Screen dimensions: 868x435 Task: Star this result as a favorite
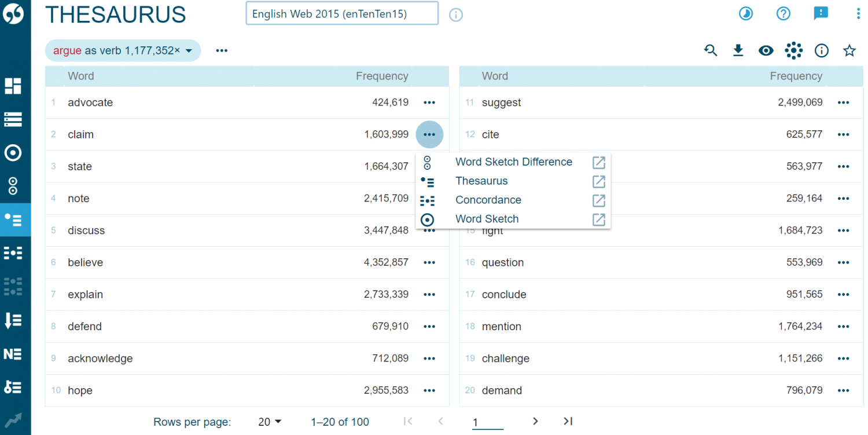[x=849, y=50]
